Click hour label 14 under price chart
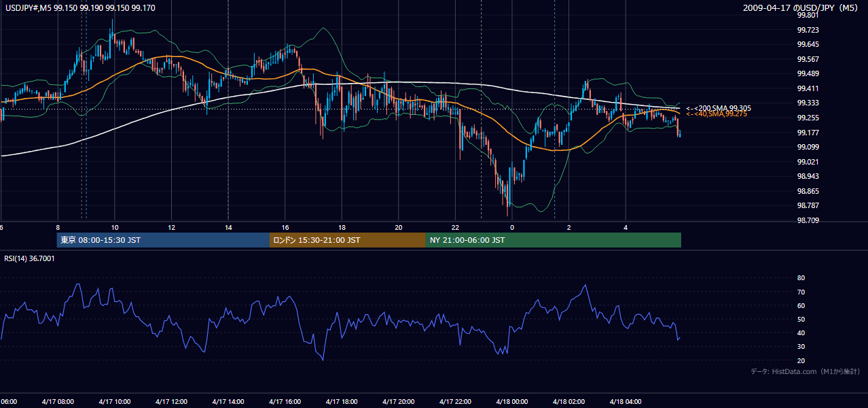Image resolution: width=868 pixels, height=408 pixels. point(228,227)
